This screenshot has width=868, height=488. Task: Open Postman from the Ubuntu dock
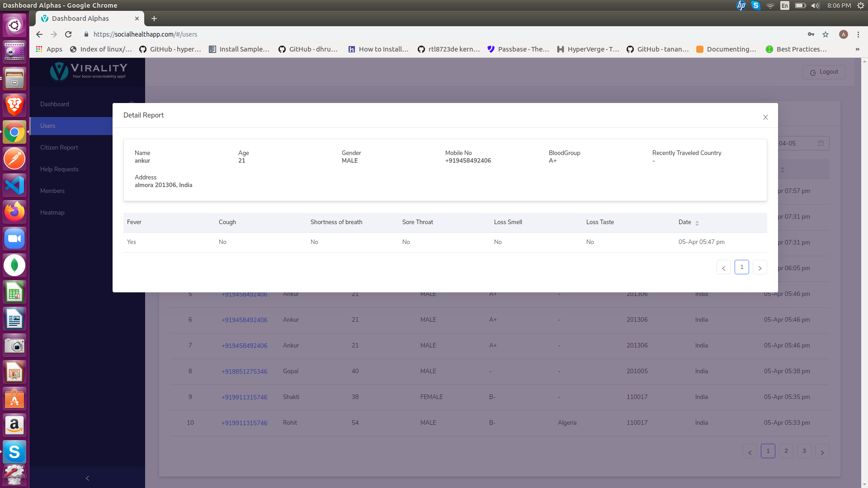pyautogui.click(x=14, y=159)
